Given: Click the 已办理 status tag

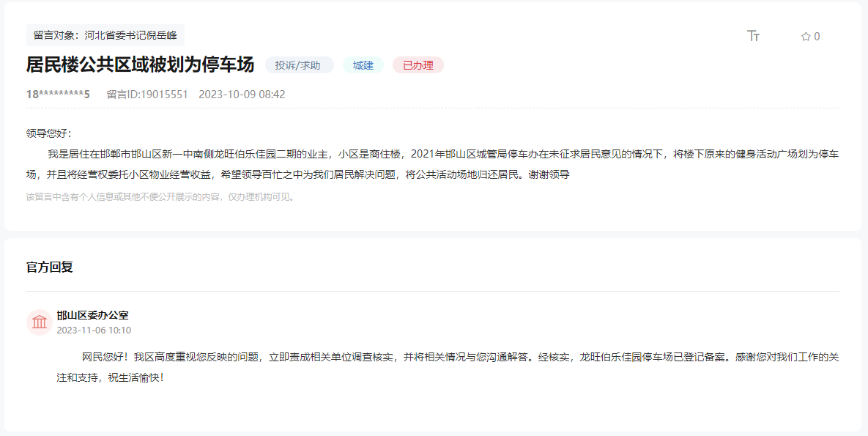Looking at the screenshot, I should tap(418, 65).
